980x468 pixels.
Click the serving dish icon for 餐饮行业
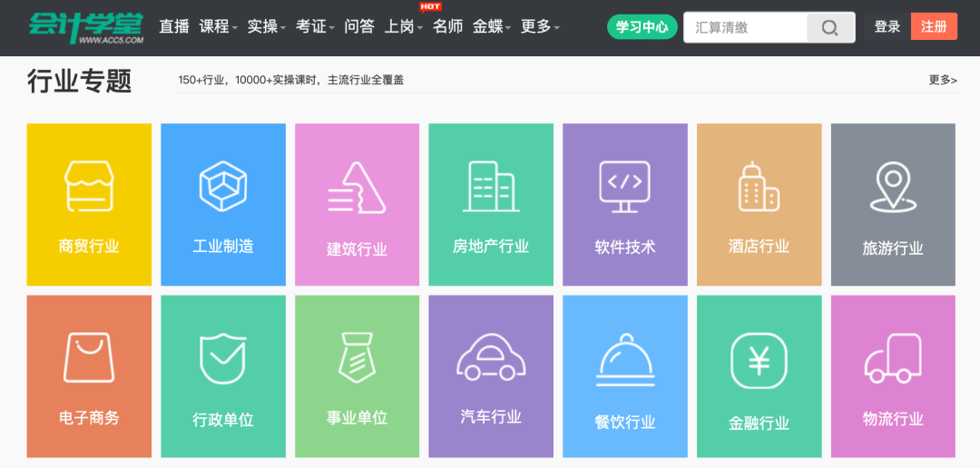(x=624, y=359)
